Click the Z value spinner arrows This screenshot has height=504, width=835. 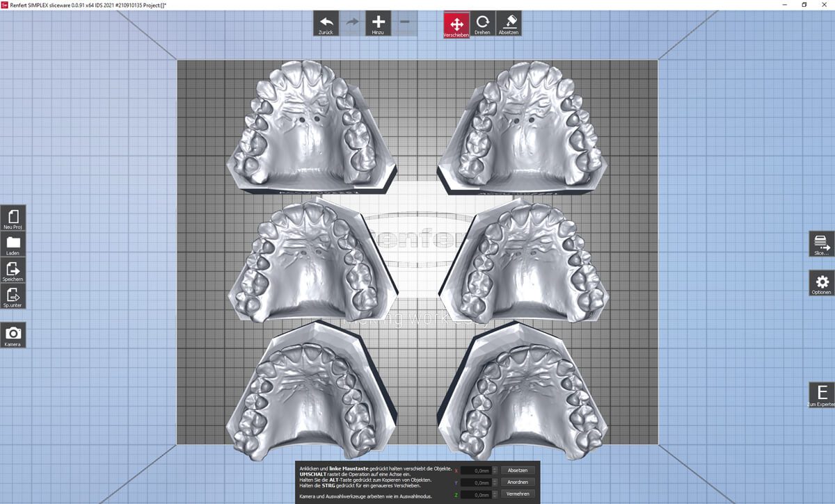pyautogui.click(x=495, y=494)
